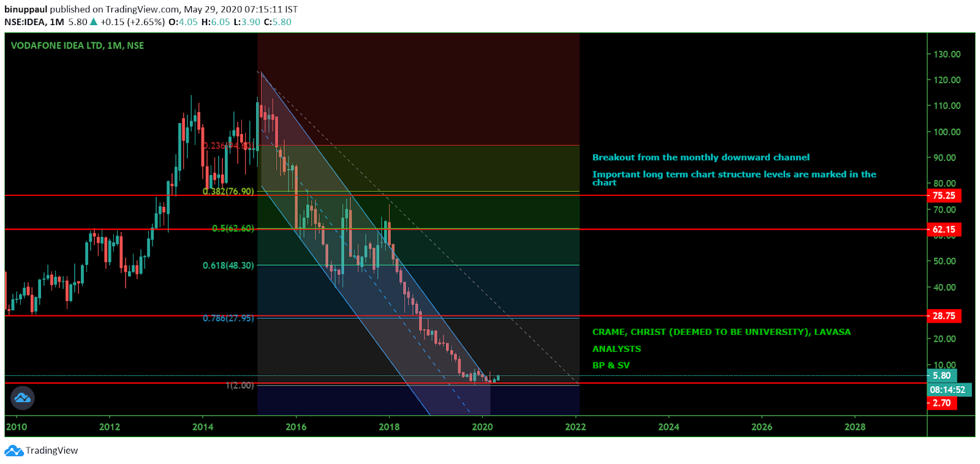Click the 130.00 price scale value
Image resolution: width=980 pixels, height=464 pixels.
point(947,54)
